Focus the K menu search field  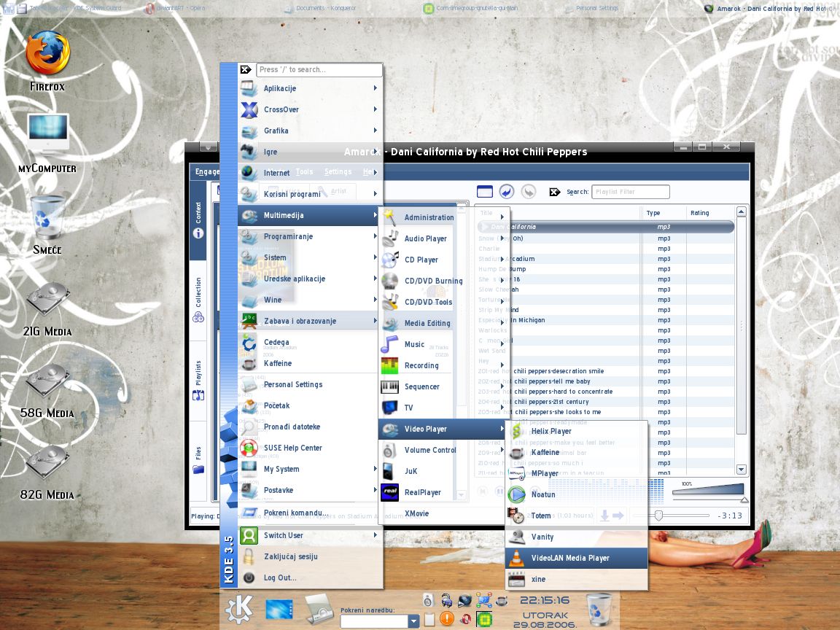(x=319, y=70)
